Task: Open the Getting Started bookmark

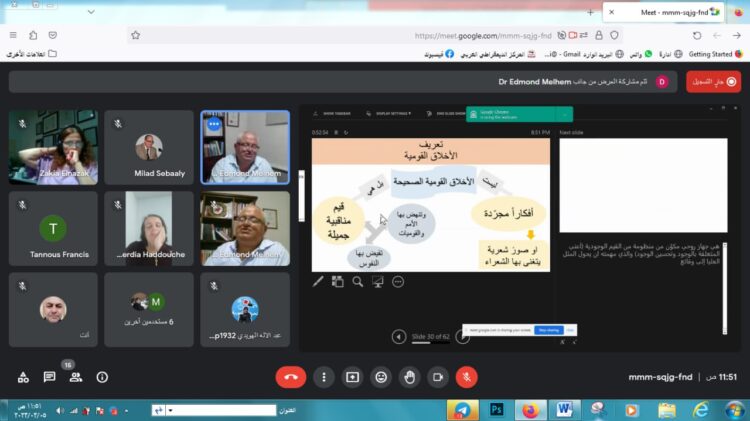Action: point(715,54)
